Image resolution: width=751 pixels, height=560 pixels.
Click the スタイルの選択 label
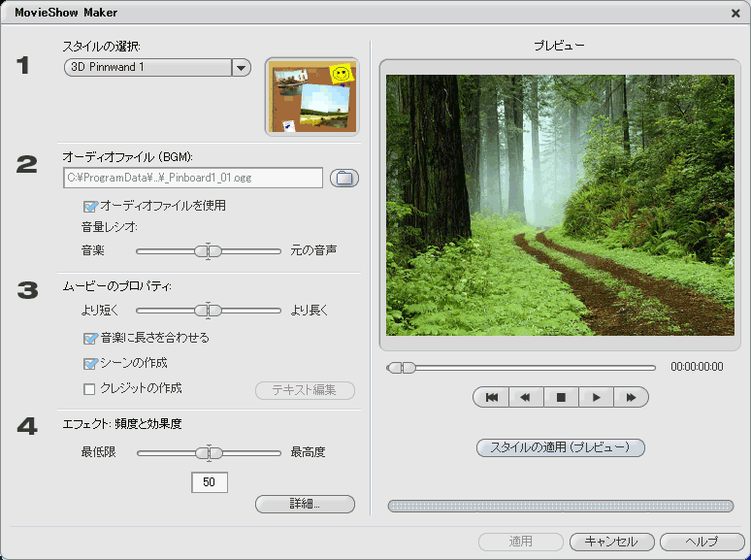pyautogui.click(x=102, y=47)
